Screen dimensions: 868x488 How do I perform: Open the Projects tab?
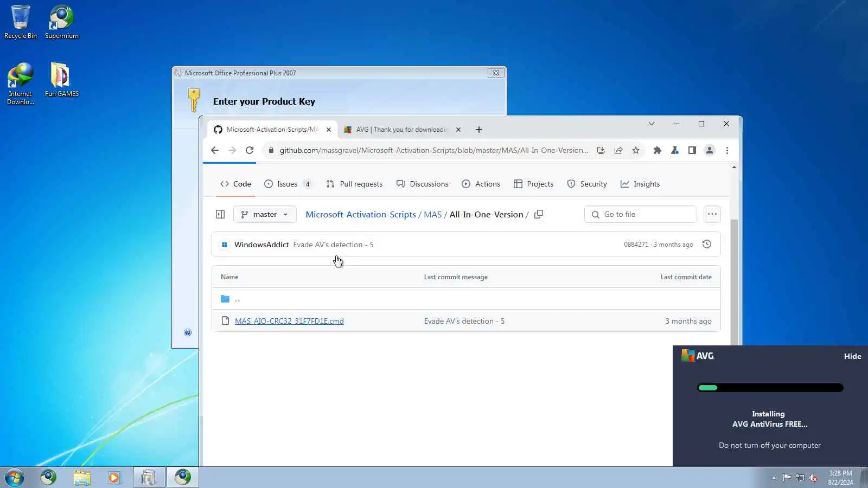coord(533,184)
